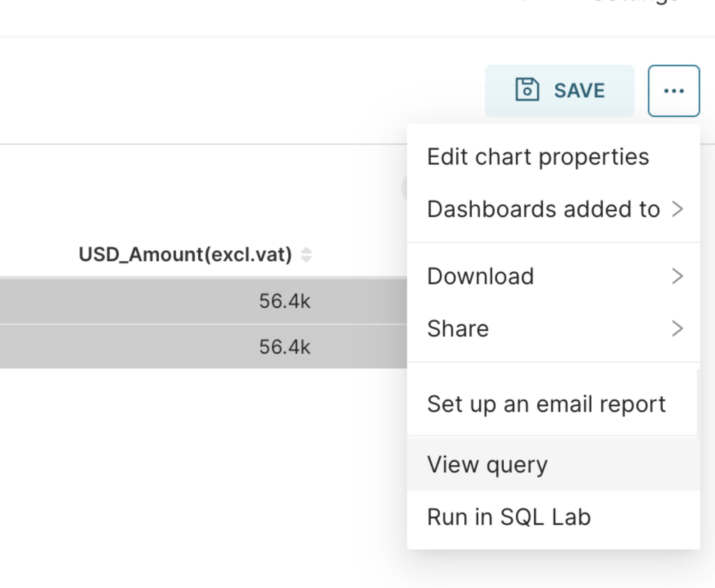Open the Share menu entry

(x=553, y=328)
